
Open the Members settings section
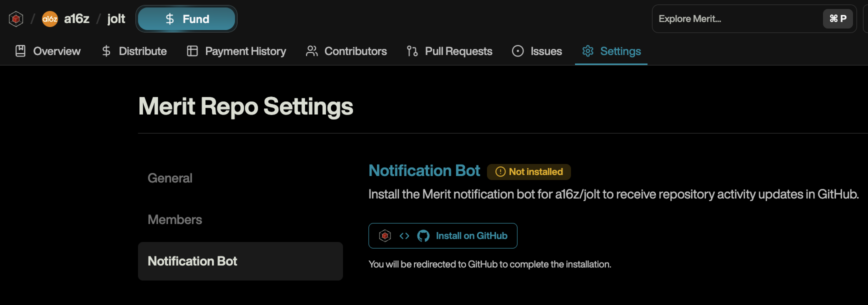tap(174, 219)
